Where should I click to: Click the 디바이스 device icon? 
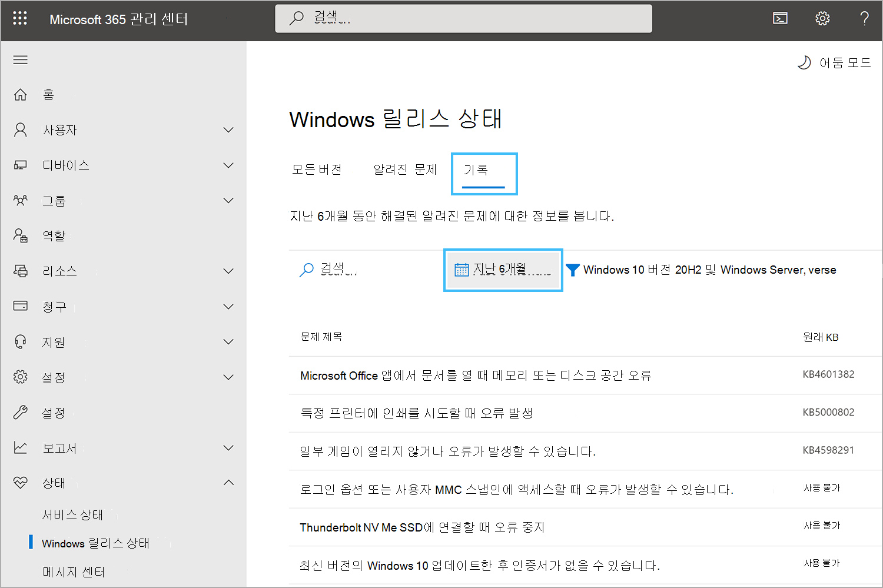[21, 165]
